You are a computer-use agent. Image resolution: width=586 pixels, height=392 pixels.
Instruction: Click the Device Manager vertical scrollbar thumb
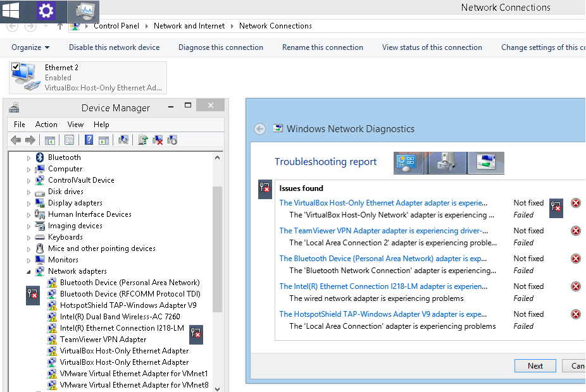[x=218, y=249]
